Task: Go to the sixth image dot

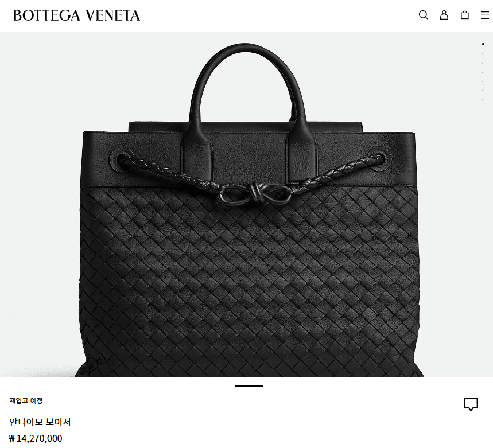Action: pyautogui.click(x=483, y=91)
